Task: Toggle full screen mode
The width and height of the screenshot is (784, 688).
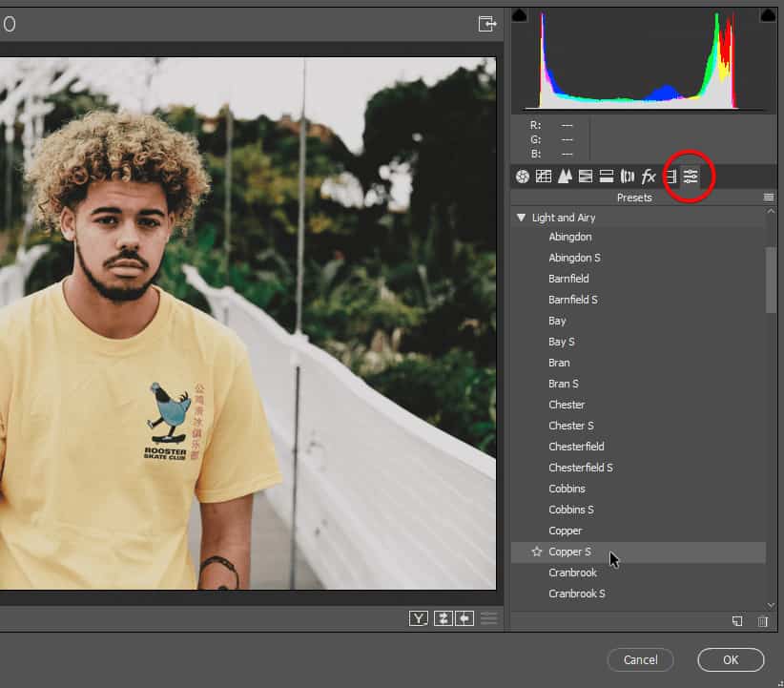Action: 487,24
